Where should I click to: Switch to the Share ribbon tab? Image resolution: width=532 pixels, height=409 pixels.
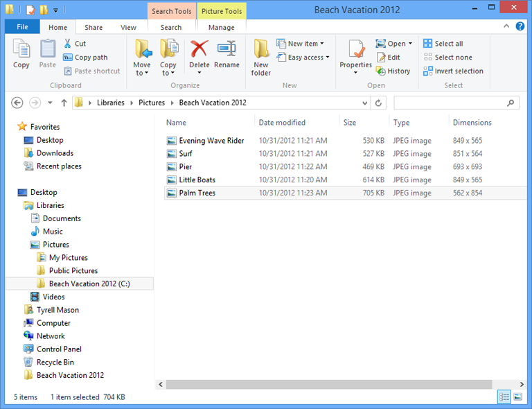coord(94,28)
